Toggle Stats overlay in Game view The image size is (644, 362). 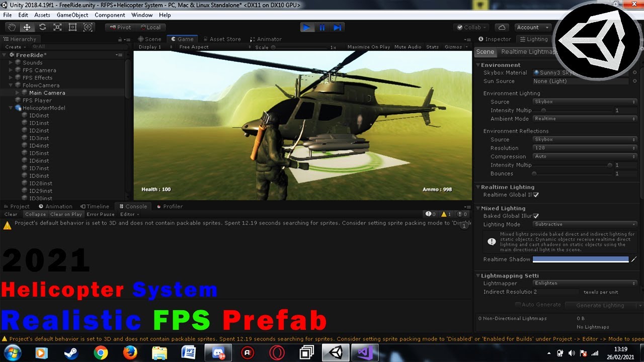[x=432, y=47]
